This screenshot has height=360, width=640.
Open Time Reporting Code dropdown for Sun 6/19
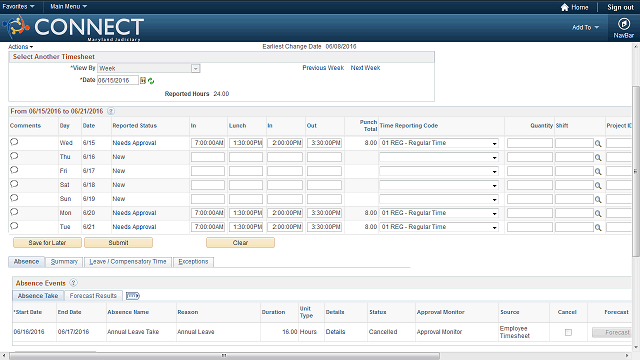tap(439, 199)
